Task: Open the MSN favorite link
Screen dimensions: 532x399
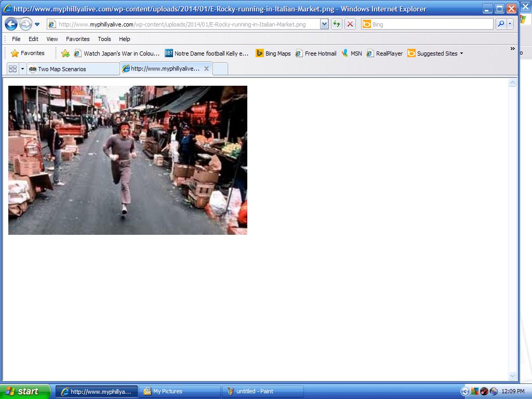Action: 352,54
